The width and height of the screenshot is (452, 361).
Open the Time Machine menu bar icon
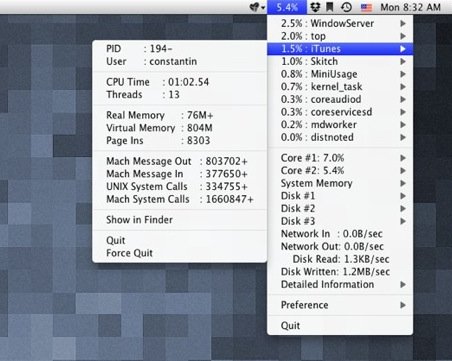click(346, 7)
